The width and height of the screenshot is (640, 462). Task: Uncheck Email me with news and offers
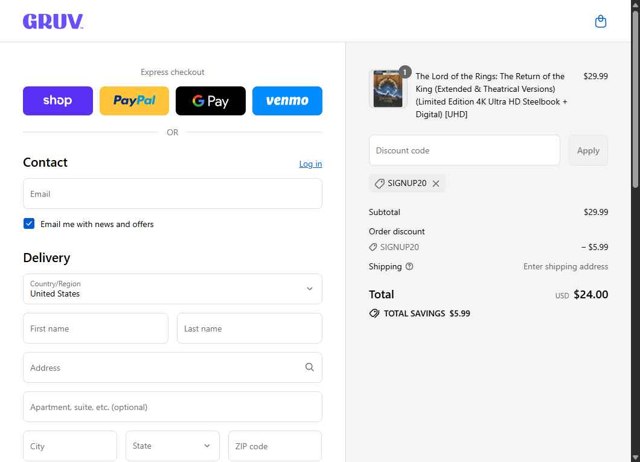click(x=29, y=224)
